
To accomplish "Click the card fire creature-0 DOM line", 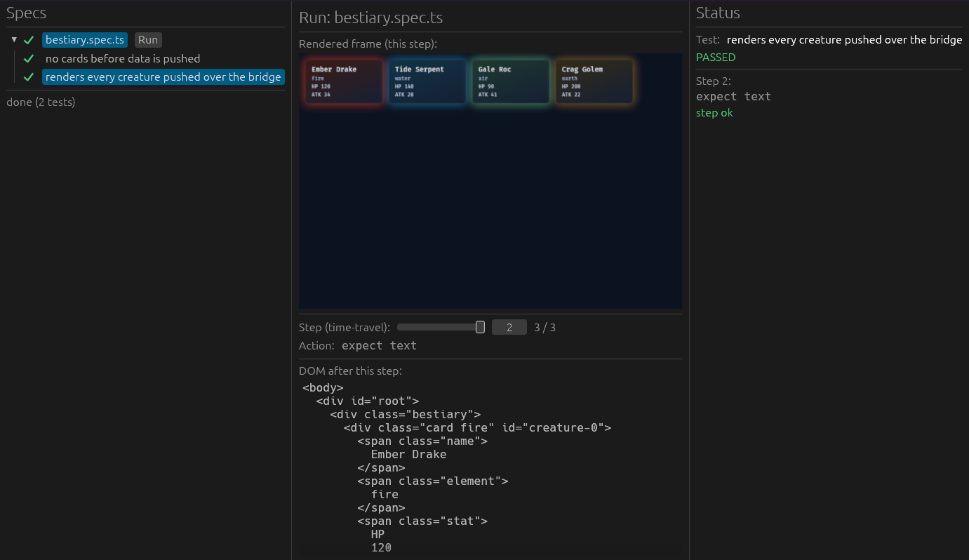I will 477,427.
